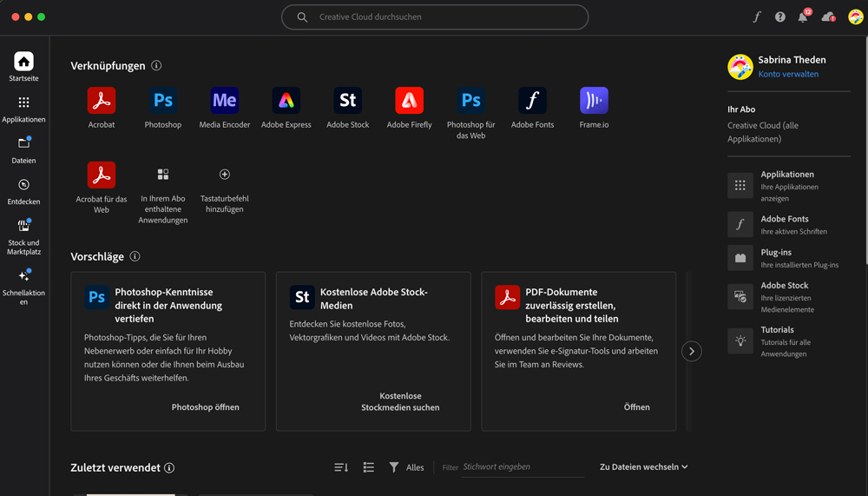Open the Alles filter menu

406,467
